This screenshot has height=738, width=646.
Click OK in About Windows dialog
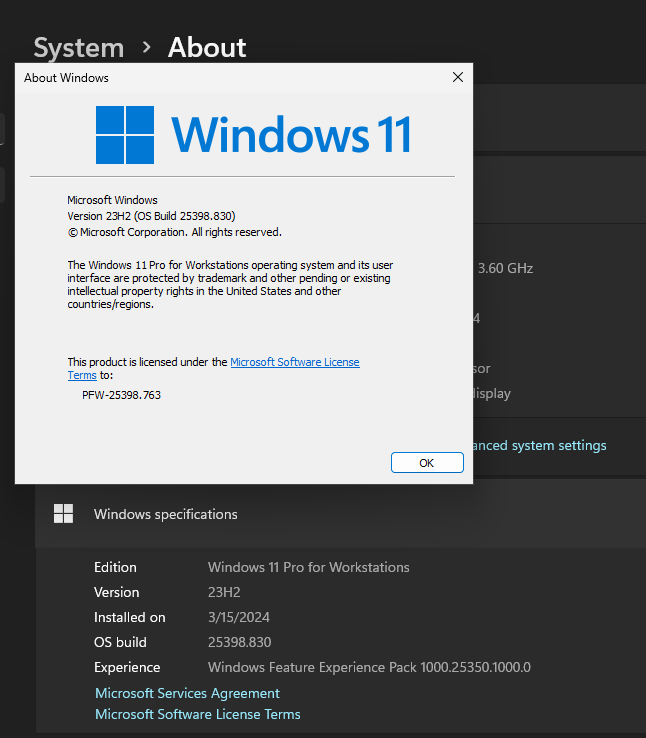(427, 463)
